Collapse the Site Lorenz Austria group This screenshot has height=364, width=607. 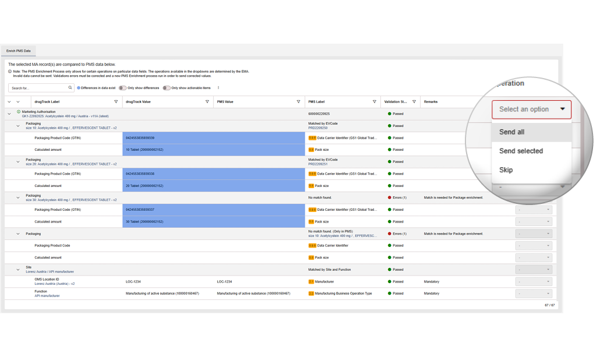[x=18, y=270]
